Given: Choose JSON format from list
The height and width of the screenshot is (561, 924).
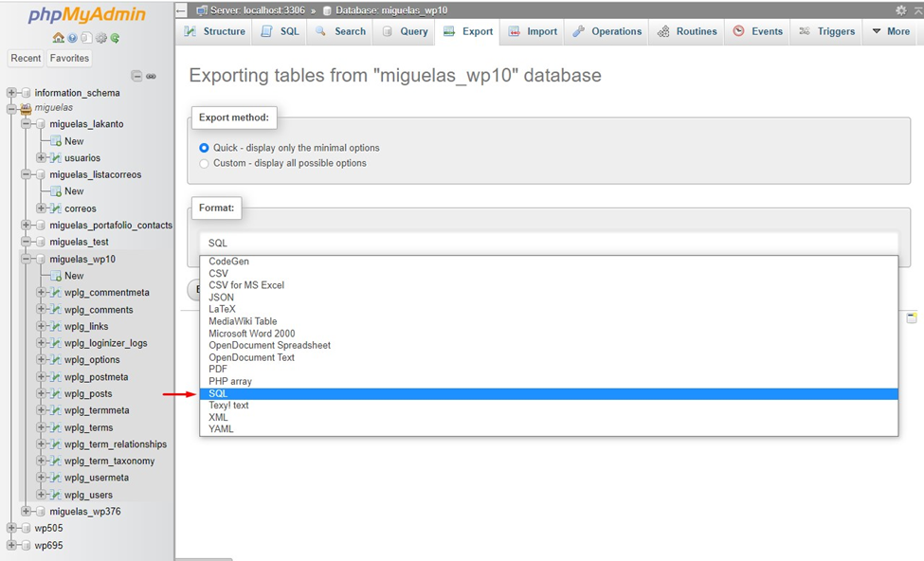Looking at the screenshot, I should coord(549,298).
